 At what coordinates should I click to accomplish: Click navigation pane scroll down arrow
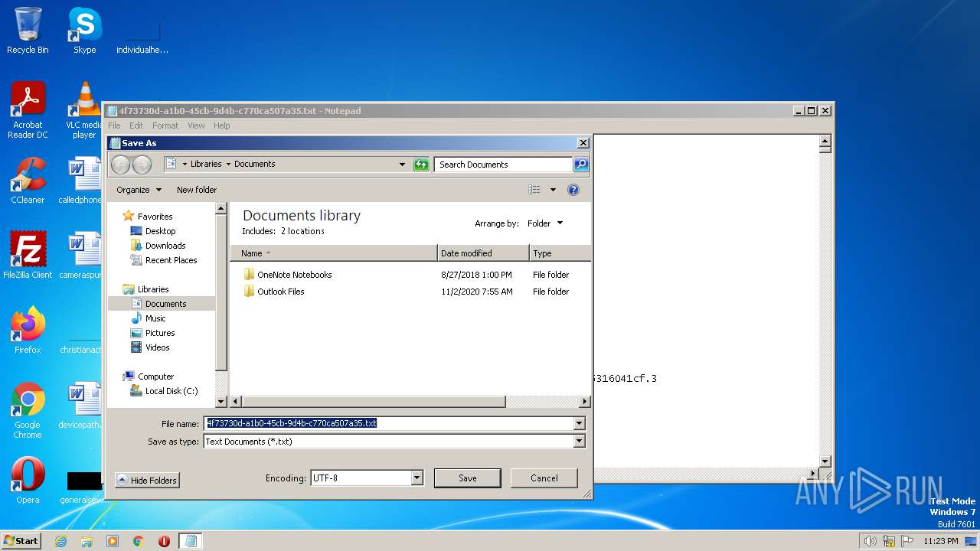(221, 401)
